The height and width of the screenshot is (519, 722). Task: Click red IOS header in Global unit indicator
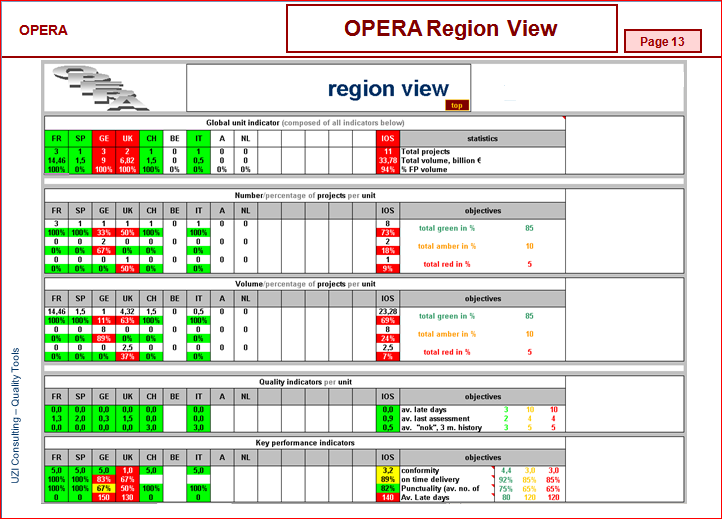point(389,138)
